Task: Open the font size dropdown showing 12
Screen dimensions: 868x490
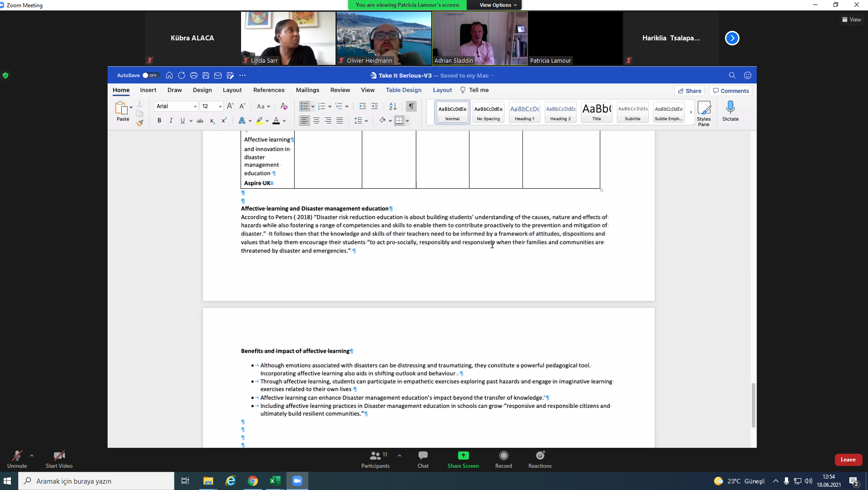Action: click(220, 106)
